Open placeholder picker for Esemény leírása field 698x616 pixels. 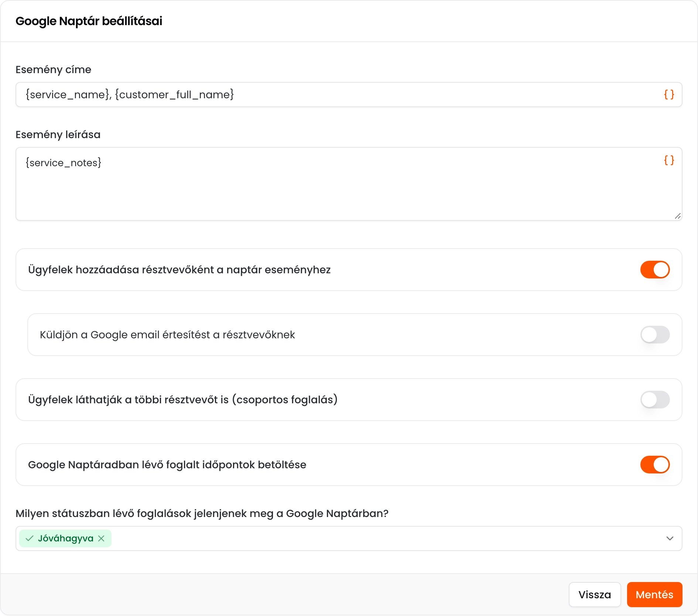pos(669,160)
